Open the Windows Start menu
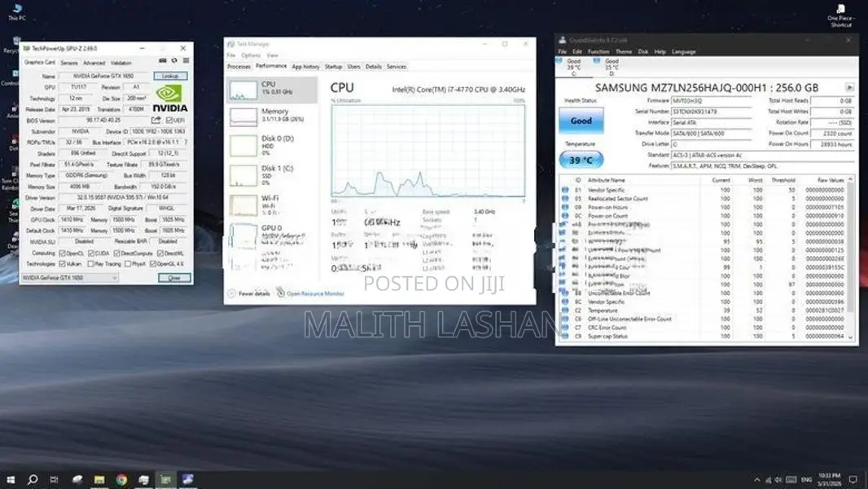This screenshot has height=489, width=868. [11, 479]
